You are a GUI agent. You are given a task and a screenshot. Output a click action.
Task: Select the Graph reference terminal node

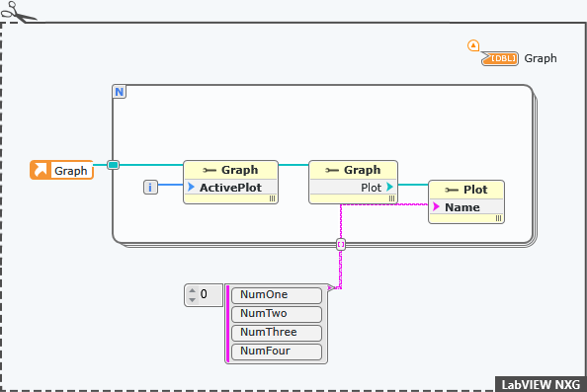[x=62, y=170]
